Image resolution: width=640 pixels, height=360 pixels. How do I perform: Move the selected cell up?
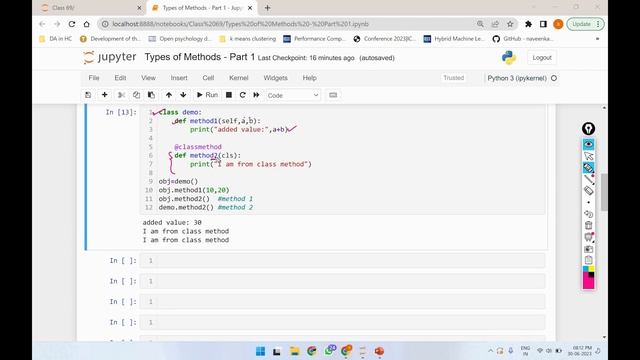169,95
